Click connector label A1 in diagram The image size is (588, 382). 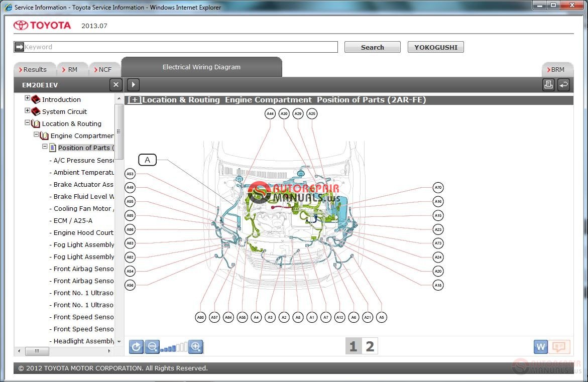click(x=312, y=317)
